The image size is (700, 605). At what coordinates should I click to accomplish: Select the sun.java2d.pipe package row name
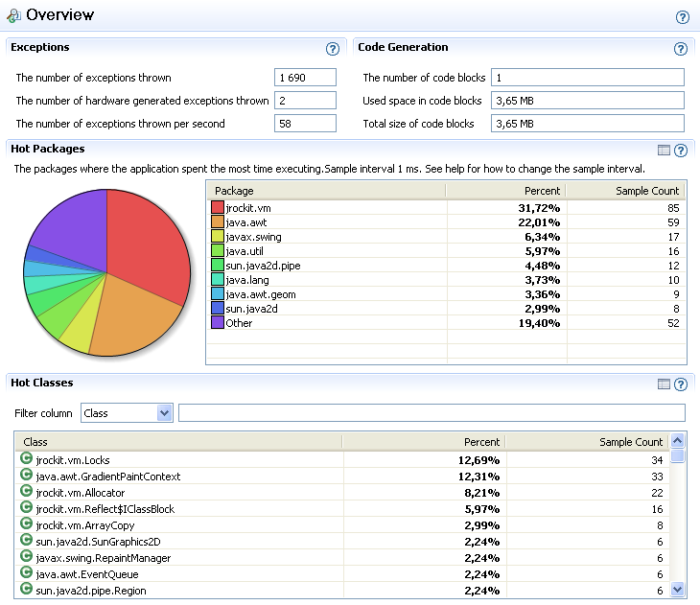coord(263,266)
